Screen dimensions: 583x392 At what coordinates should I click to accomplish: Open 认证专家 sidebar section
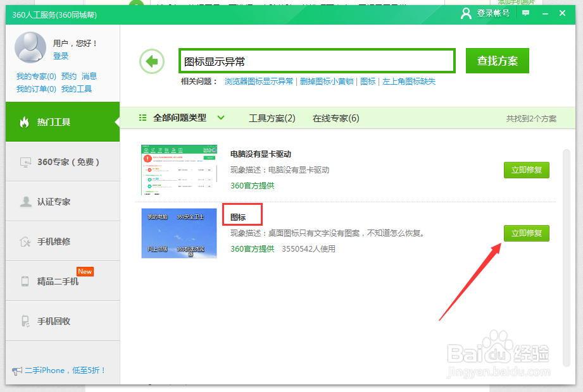point(63,202)
